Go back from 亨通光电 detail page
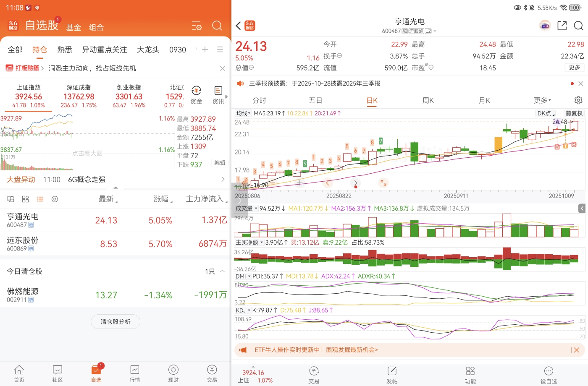Image resolution: width=588 pixels, height=386 pixels. [x=238, y=26]
